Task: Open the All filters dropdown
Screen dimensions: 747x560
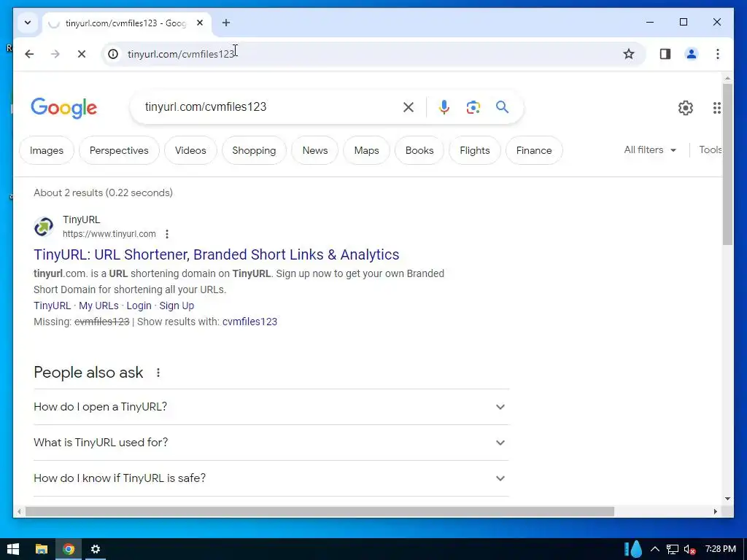Action: [x=650, y=150]
